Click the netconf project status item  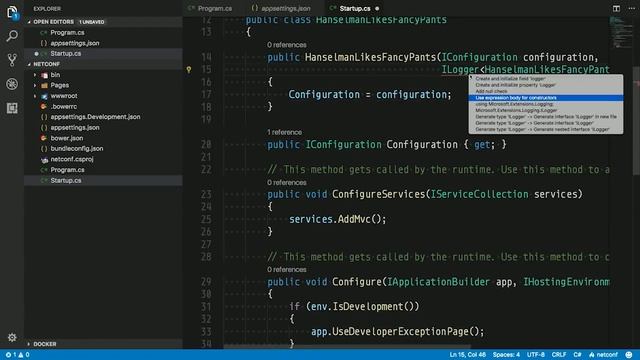point(603,355)
